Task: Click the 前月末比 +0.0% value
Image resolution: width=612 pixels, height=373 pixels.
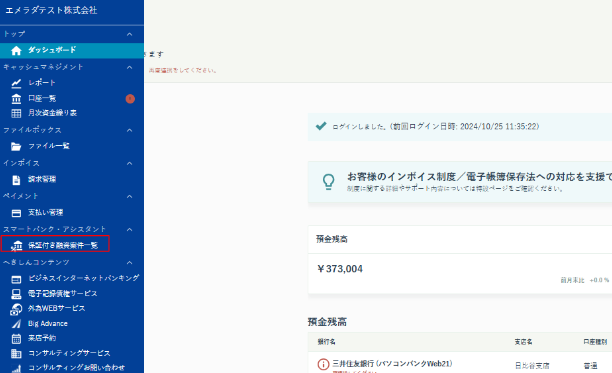Action: coord(585,280)
